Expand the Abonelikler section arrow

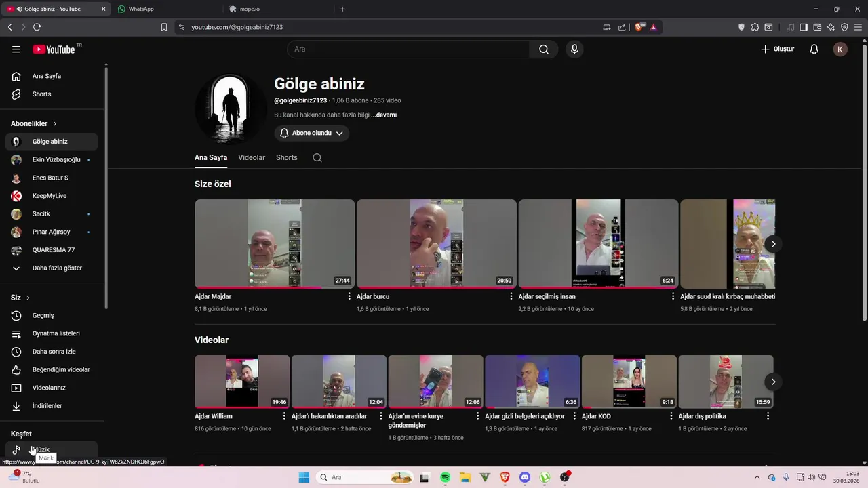pyautogui.click(x=55, y=124)
